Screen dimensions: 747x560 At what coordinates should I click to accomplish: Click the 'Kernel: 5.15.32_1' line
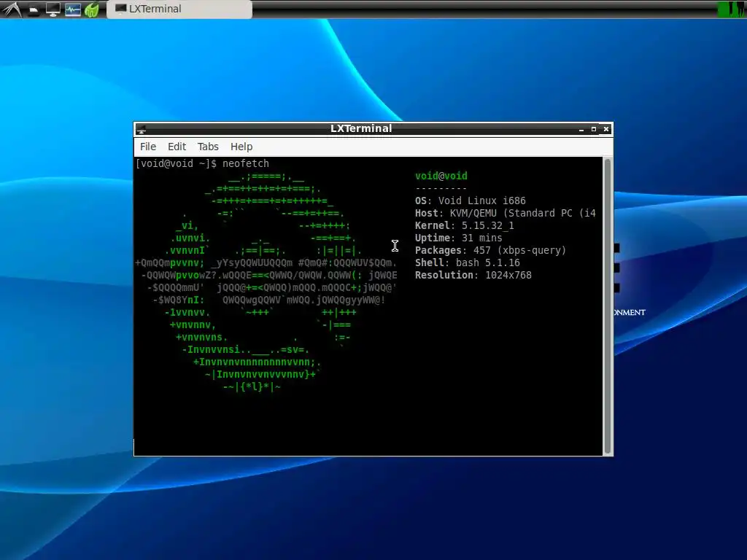click(465, 225)
